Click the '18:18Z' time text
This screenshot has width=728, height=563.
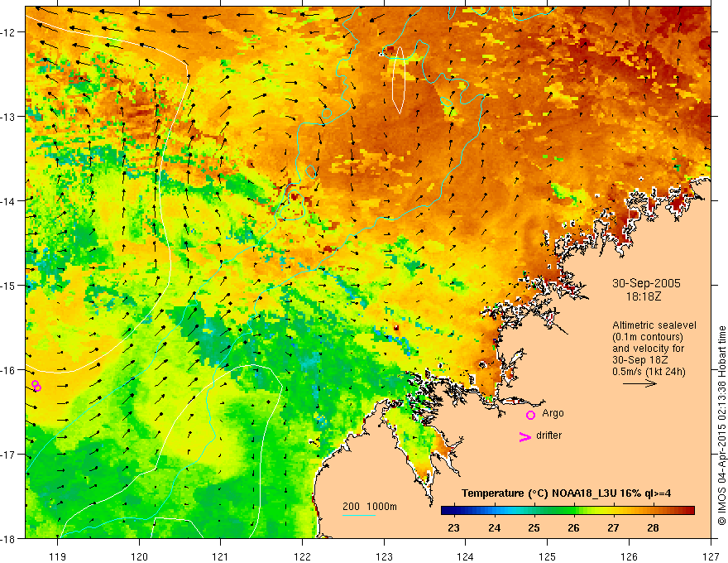pos(643,296)
